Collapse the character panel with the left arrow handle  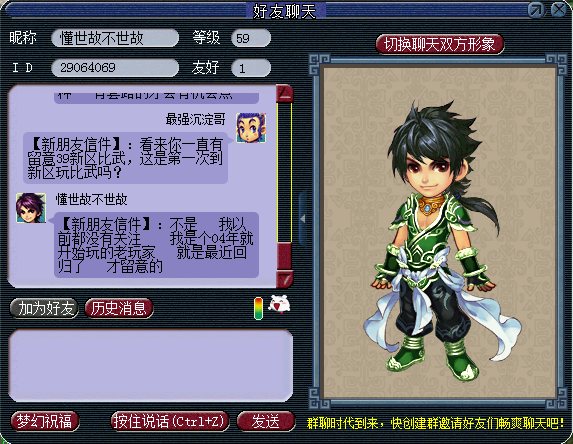point(303,219)
